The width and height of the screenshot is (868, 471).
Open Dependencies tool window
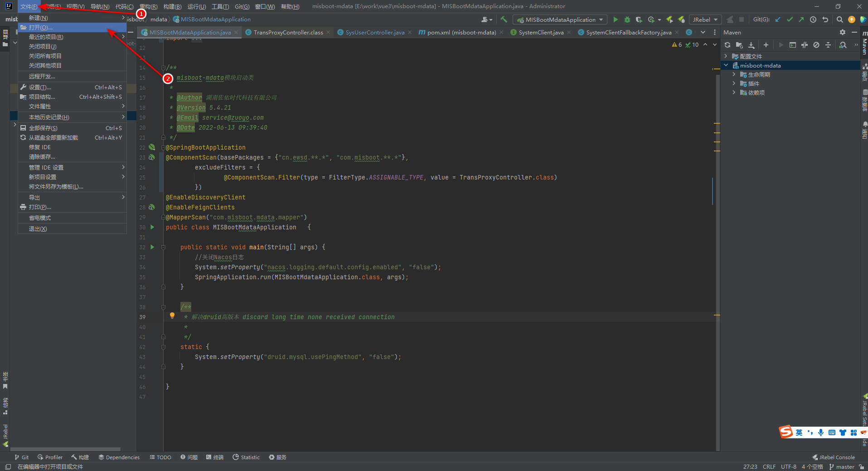tap(119, 457)
